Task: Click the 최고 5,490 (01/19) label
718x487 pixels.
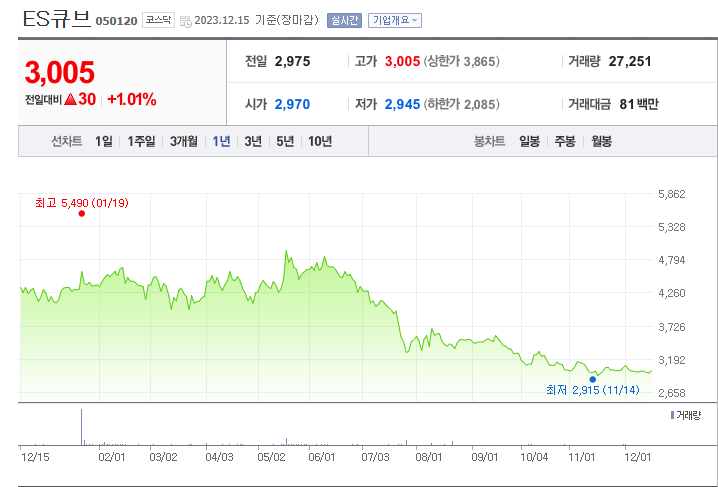Action: pyautogui.click(x=82, y=203)
